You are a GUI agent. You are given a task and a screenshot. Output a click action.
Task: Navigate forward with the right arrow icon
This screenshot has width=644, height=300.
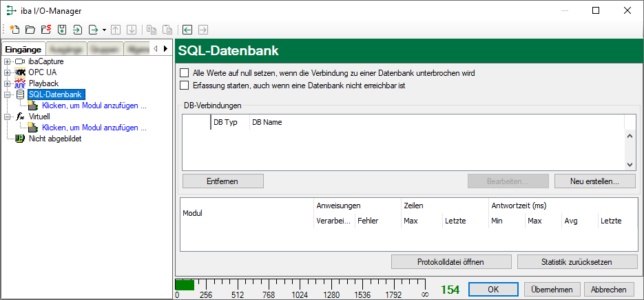click(x=203, y=30)
